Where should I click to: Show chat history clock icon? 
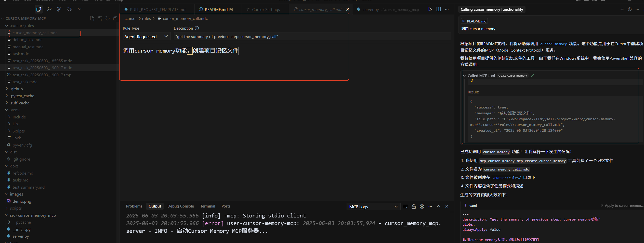tap(630, 9)
